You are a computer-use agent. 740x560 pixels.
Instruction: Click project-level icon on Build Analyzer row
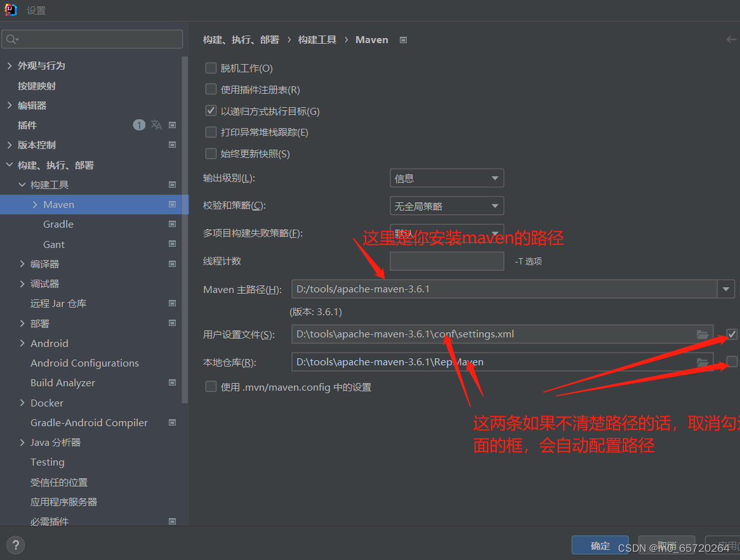click(172, 382)
